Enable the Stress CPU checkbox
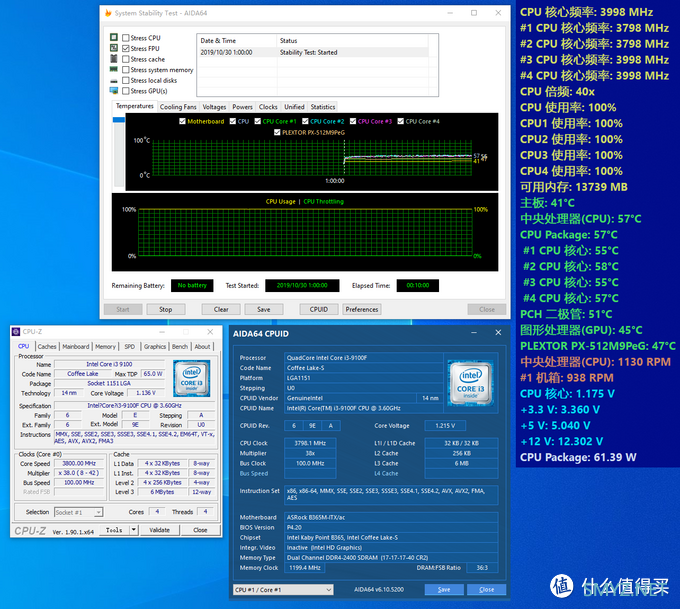This screenshot has height=609, width=680. [x=126, y=38]
